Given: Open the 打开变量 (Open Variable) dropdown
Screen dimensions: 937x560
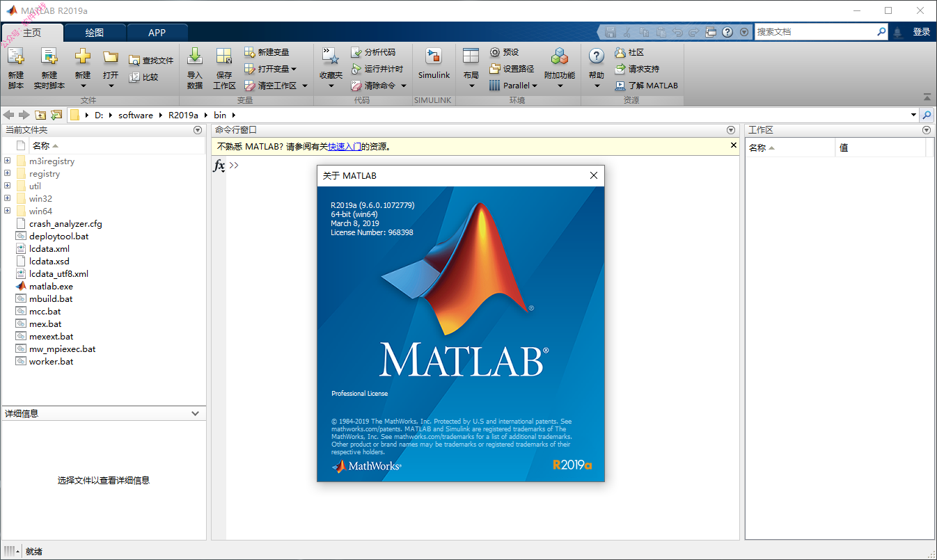Looking at the screenshot, I should [294, 69].
